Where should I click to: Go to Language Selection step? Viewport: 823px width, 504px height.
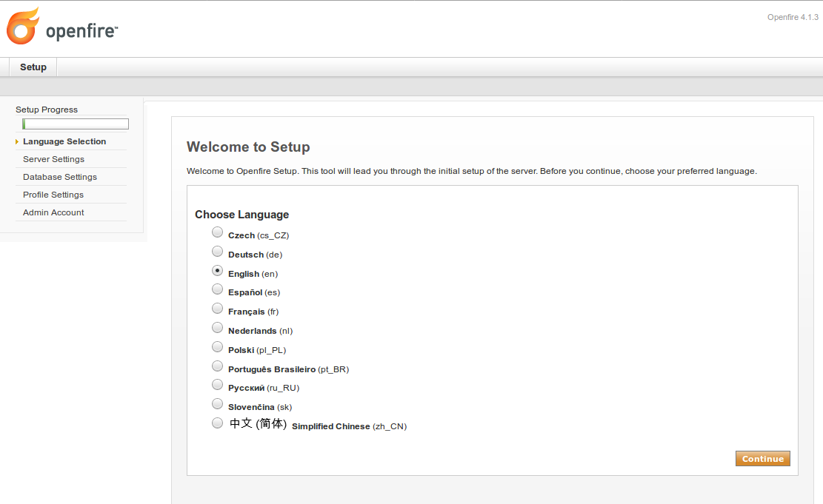click(64, 141)
